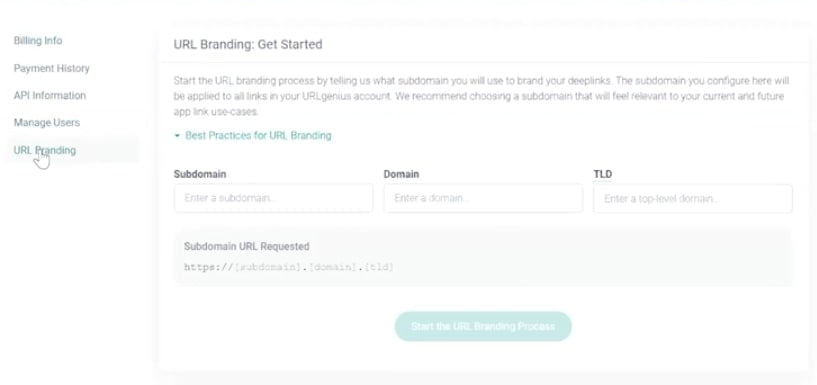Viewport: 817px width, 385px height.
Task: Open the Manage Users section
Action: click(47, 122)
